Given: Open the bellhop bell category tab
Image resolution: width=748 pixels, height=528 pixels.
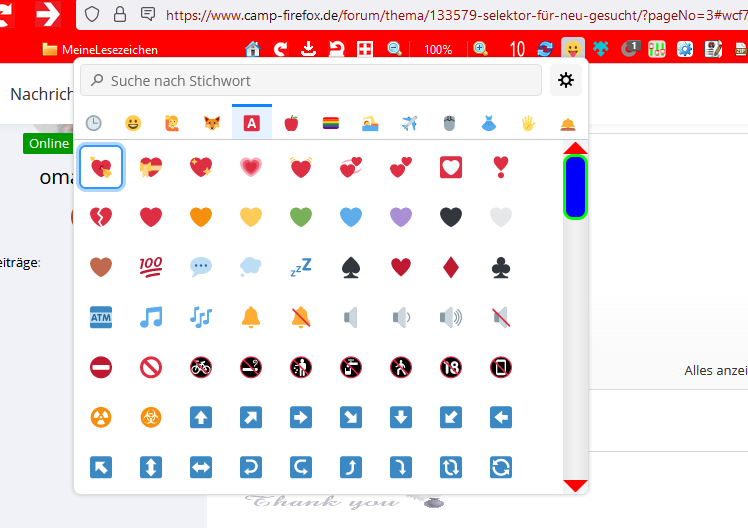Looking at the screenshot, I should pos(568,123).
